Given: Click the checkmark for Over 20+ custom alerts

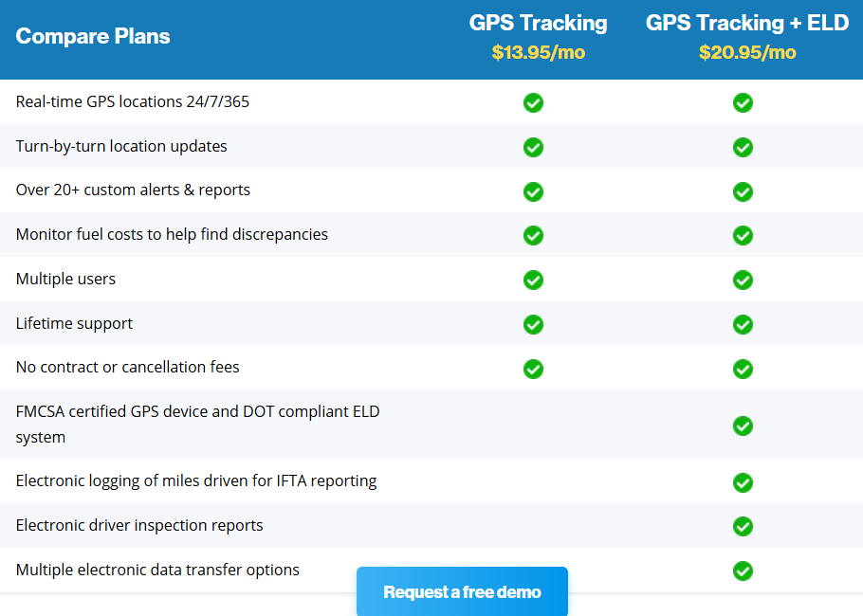Looking at the screenshot, I should [533, 191].
